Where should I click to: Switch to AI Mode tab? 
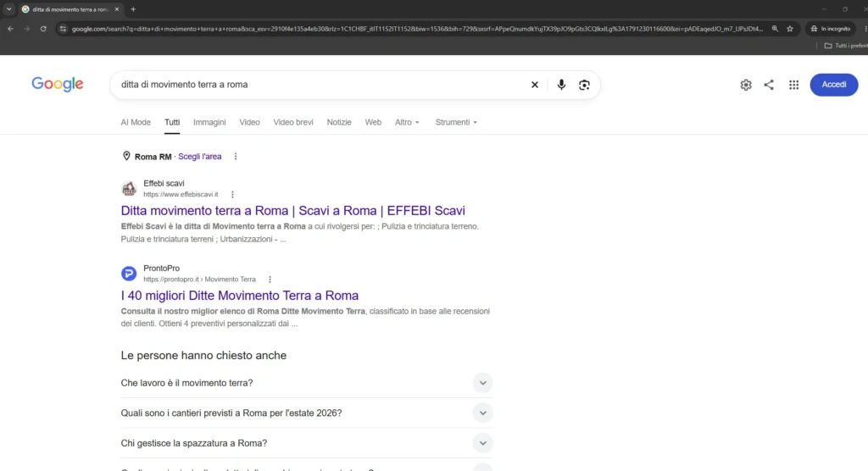tap(136, 122)
